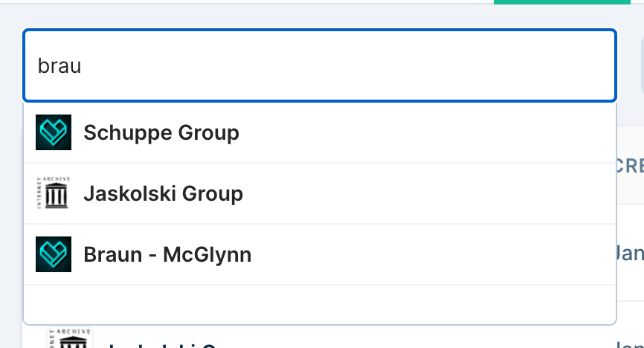Screen dimensions: 644x348
Task: Click blank area of Braun - McGlynn suggestion row
Action: 431,255
